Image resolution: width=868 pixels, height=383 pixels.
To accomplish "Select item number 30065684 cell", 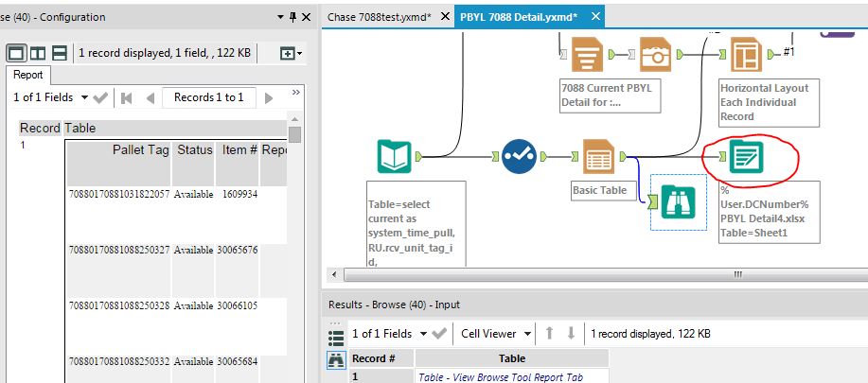I will pos(237,361).
